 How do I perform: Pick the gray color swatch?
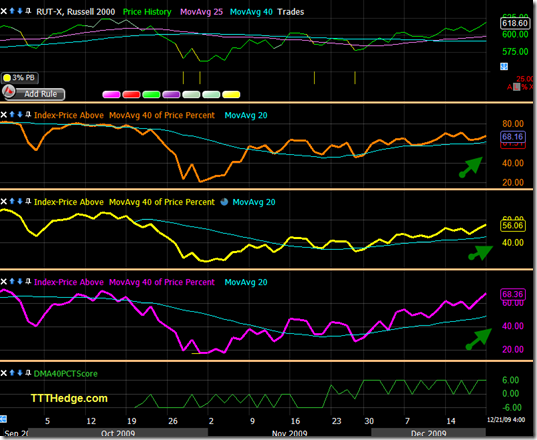[191, 95]
